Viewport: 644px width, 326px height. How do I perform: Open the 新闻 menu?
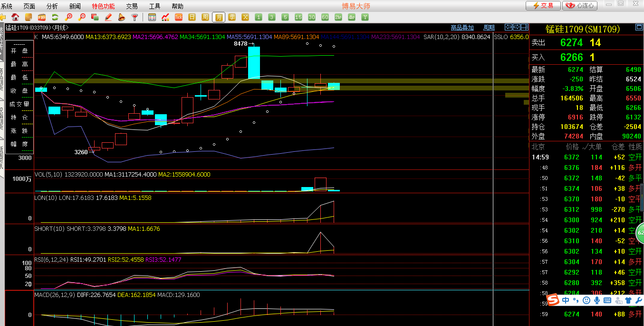tap(75, 6)
